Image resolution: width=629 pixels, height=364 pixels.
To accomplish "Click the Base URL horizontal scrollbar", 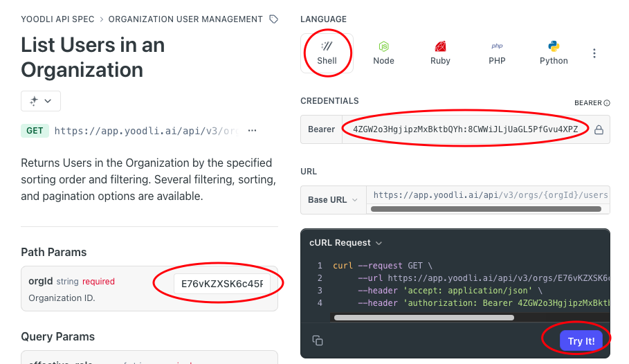I will click(486, 209).
